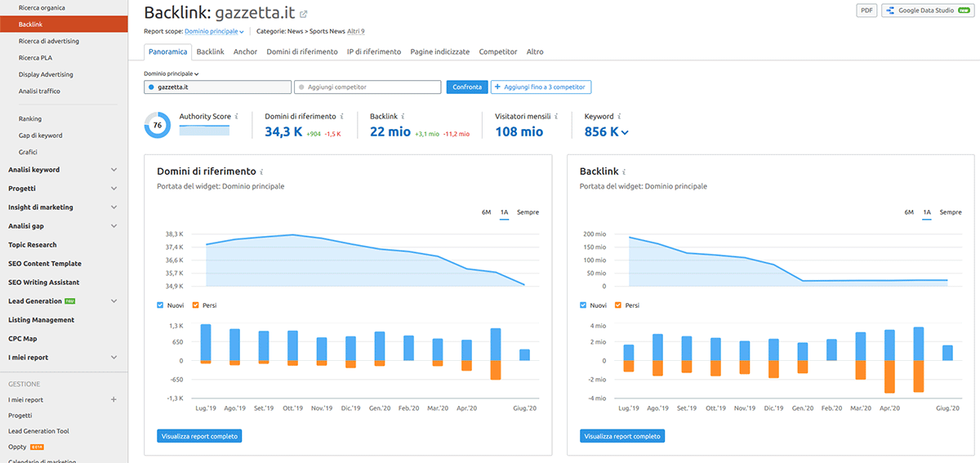
Task: Expand Progetti sidebar section
Action: pos(114,189)
